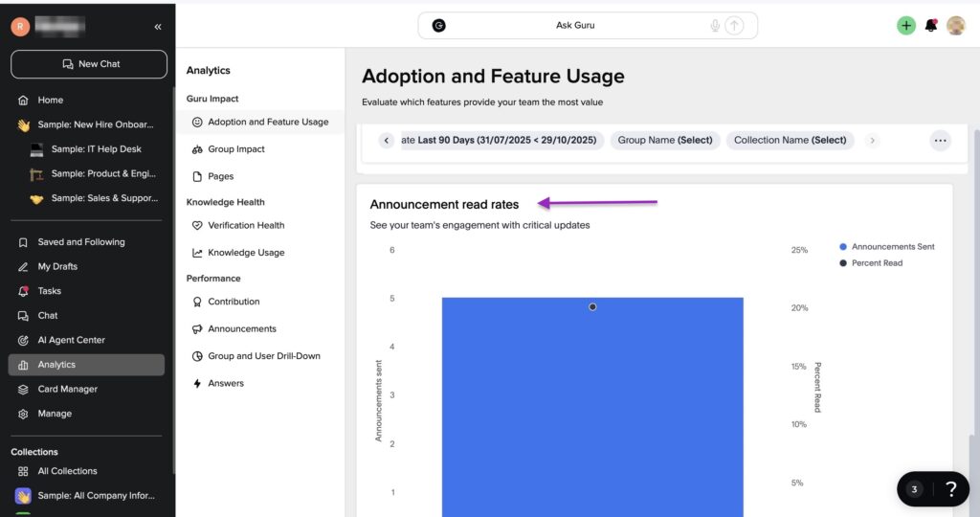Image resolution: width=980 pixels, height=517 pixels.
Task: Open Knowledge Usage analytics page
Action: point(246,253)
